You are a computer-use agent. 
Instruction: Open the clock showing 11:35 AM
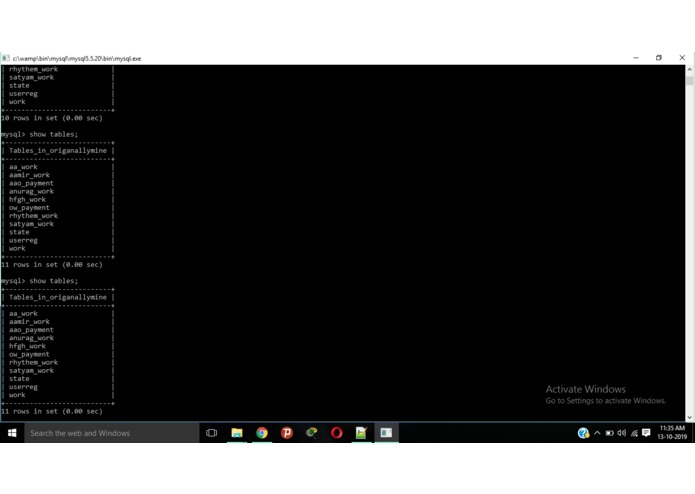click(x=672, y=432)
